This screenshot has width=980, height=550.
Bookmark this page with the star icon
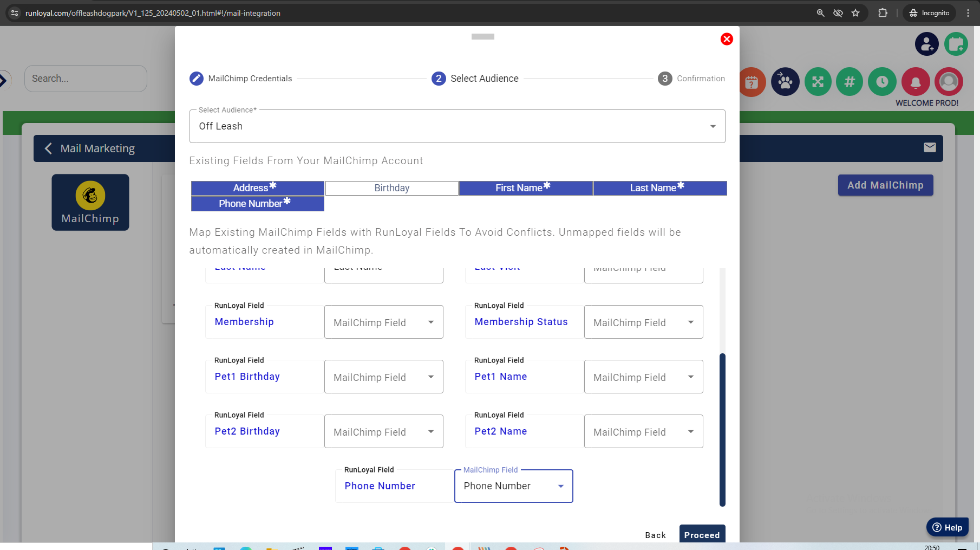pos(855,13)
